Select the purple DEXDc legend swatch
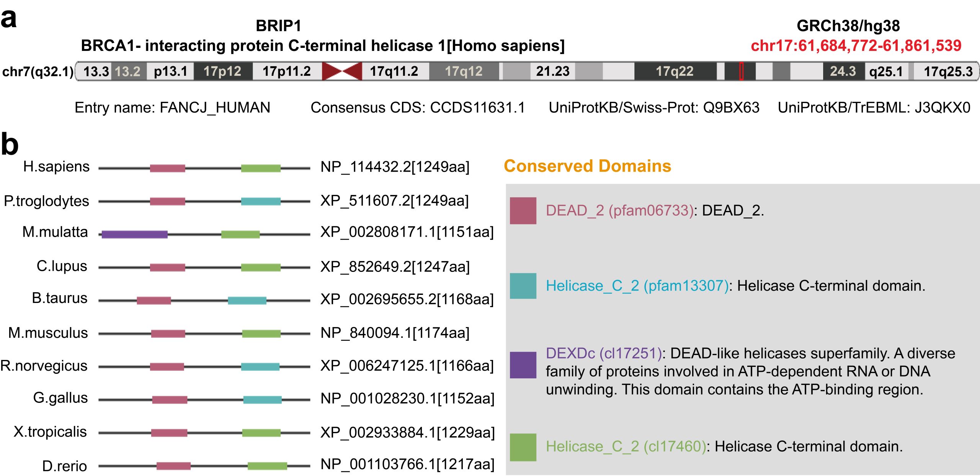This screenshot has width=980, height=476. tap(523, 365)
